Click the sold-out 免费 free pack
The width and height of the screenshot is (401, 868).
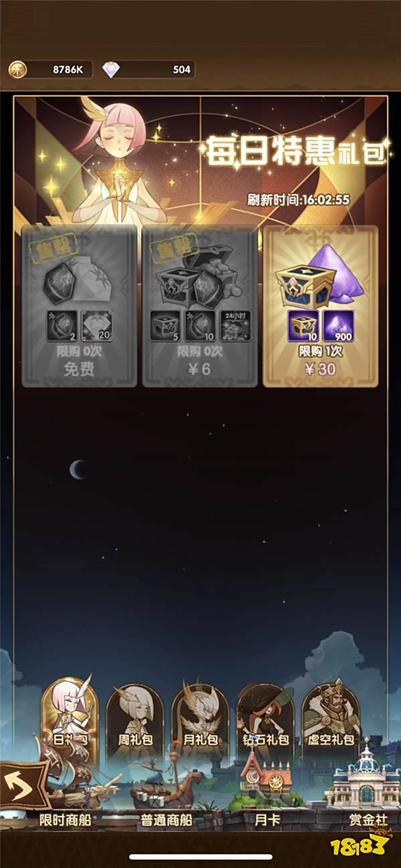[79, 306]
